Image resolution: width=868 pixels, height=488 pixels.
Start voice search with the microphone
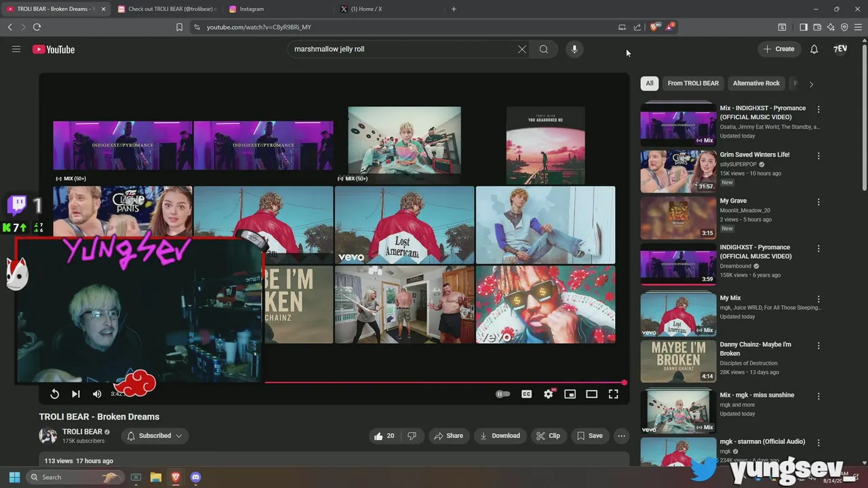574,49
